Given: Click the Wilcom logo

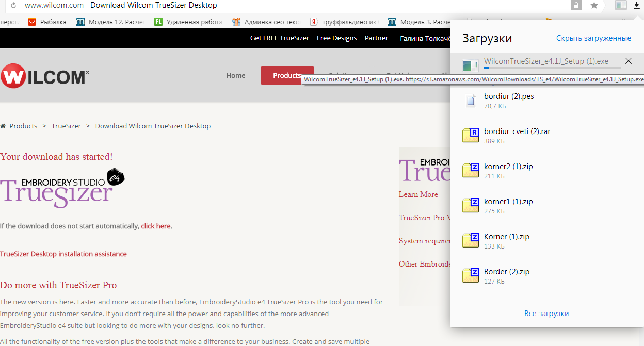Looking at the screenshot, I should pyautogui.click(x=45, y=76).
